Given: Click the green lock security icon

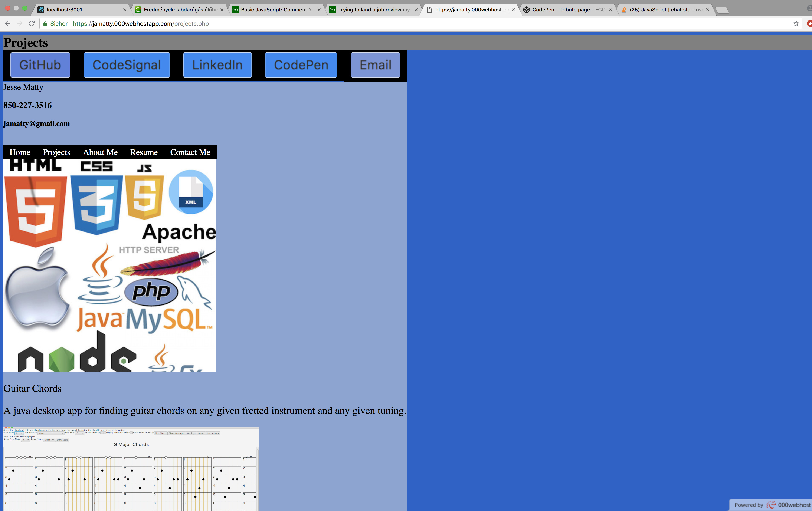Looking at the screenshot, I should click(x=45, y=24).
